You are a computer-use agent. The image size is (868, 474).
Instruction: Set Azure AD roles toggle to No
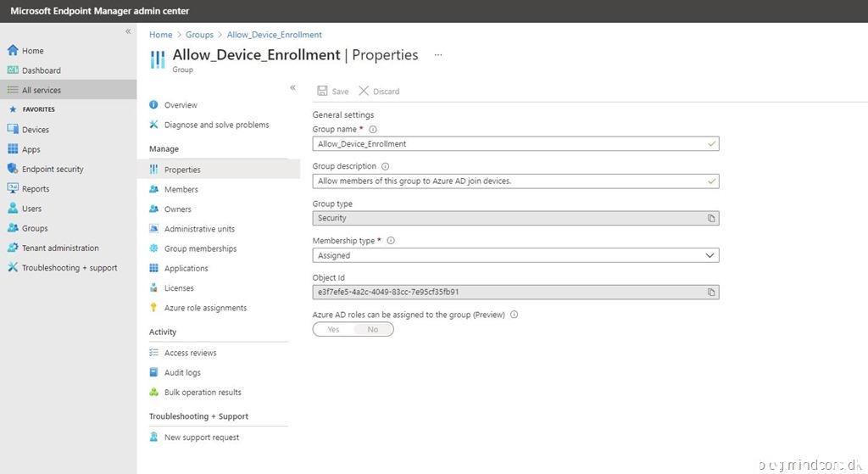tap(373, 330)
